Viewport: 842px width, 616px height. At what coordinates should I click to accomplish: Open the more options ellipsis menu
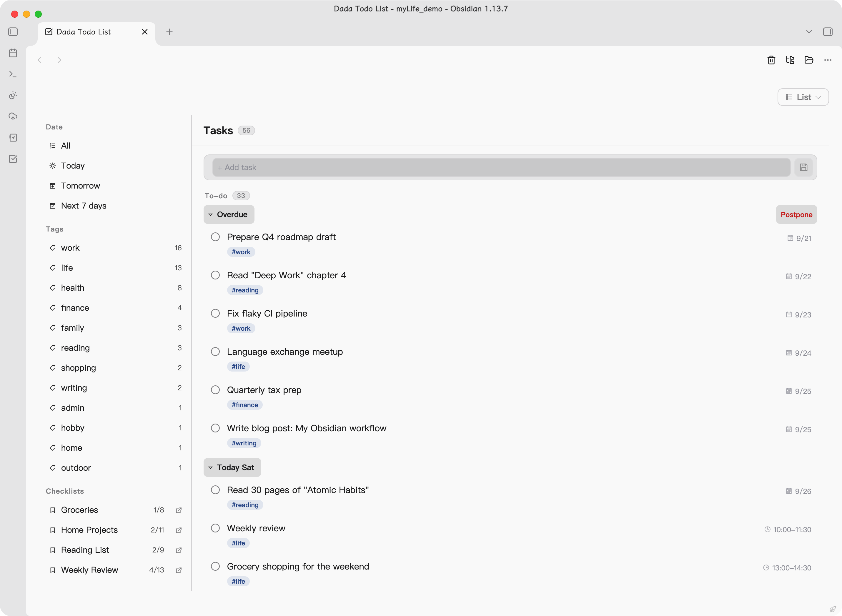(828, 60)
